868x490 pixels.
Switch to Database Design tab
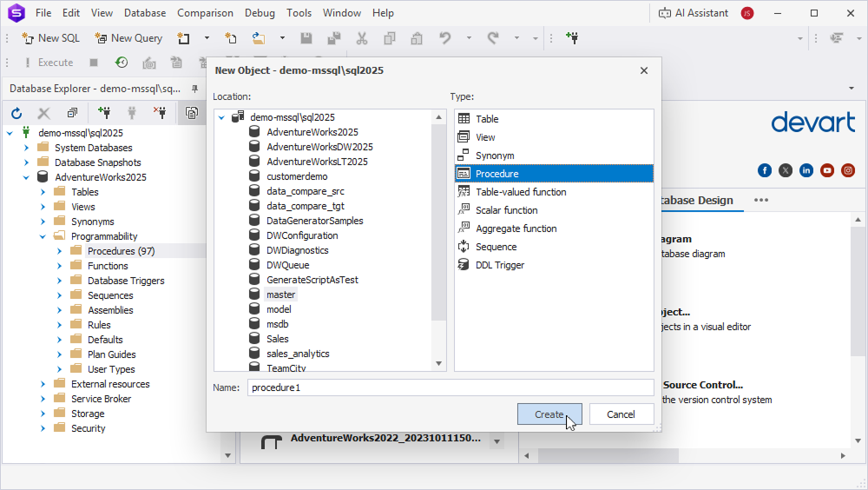pos(696,201)
